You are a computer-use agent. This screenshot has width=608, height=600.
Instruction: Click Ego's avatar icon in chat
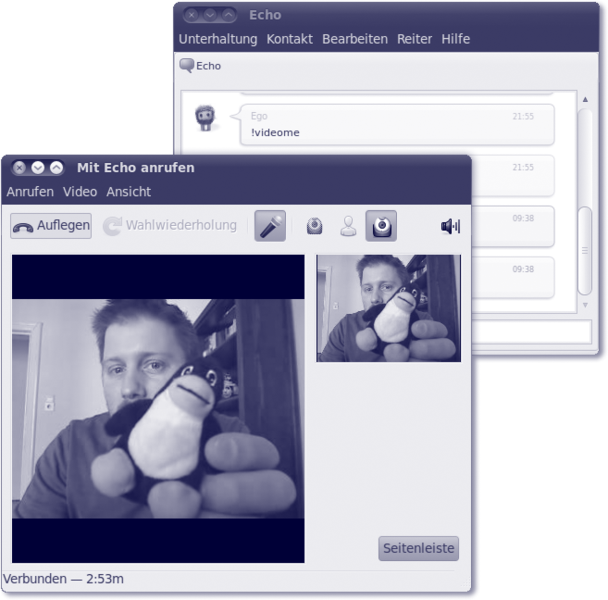coord(206,119)
